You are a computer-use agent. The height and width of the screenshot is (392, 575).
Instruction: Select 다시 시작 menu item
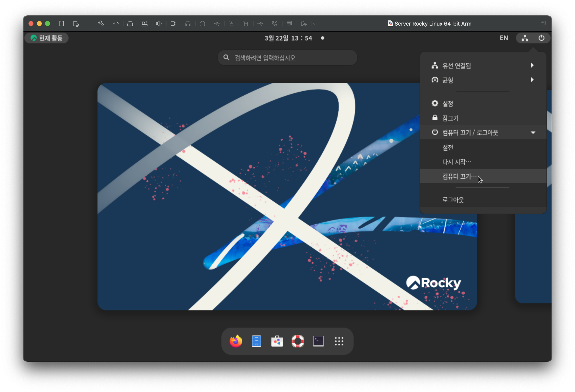tap(457, 162)
